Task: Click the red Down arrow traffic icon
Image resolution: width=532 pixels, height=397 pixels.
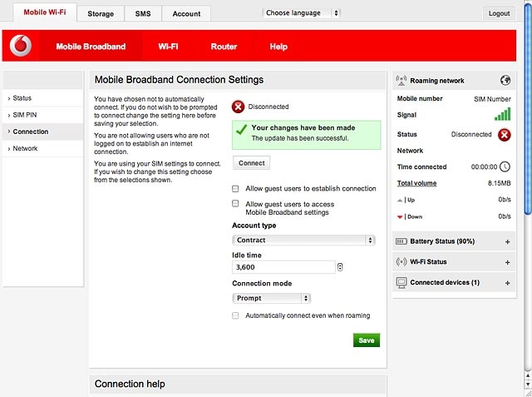Action: (x=400, y=217)
